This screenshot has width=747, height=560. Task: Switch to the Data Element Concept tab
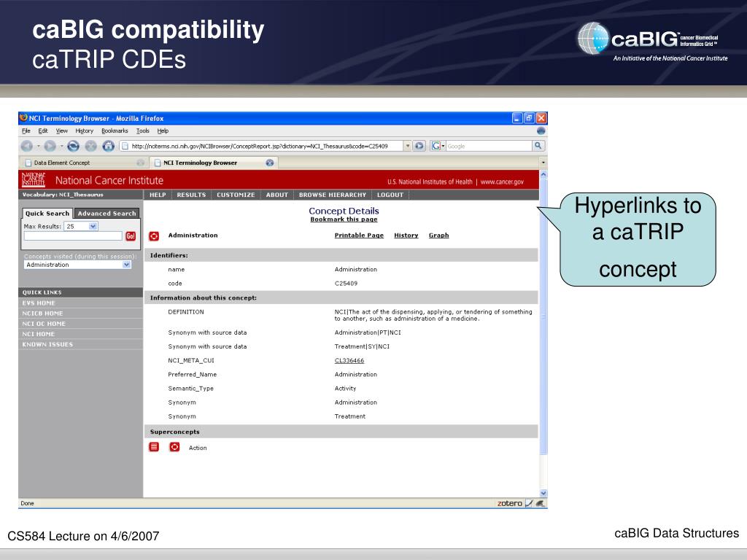coord(84,163)
